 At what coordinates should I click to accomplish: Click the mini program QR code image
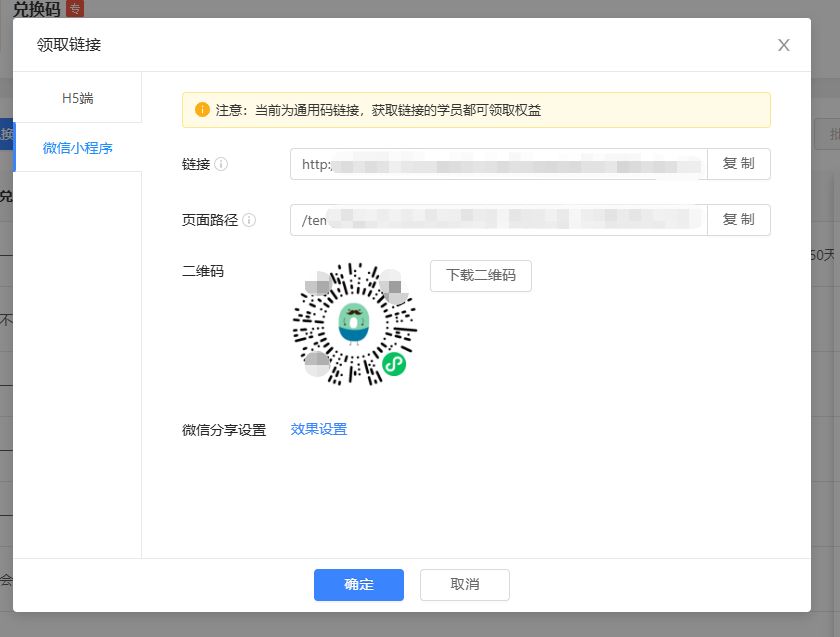(355, 324)
